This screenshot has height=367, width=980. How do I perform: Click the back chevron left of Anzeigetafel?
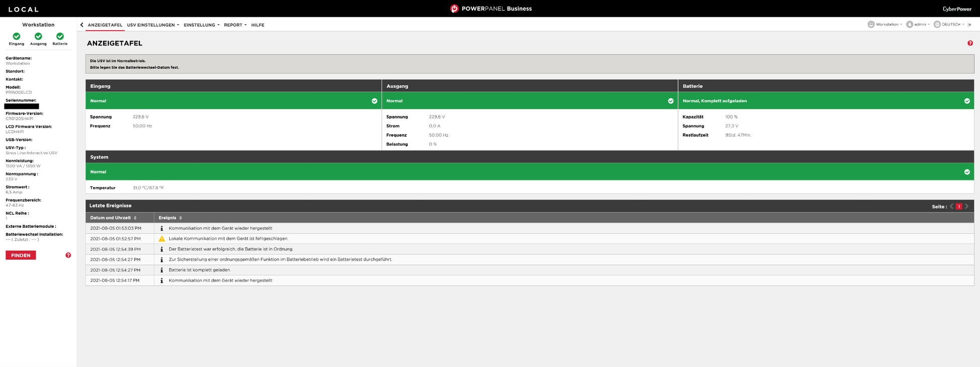(82, 25)
